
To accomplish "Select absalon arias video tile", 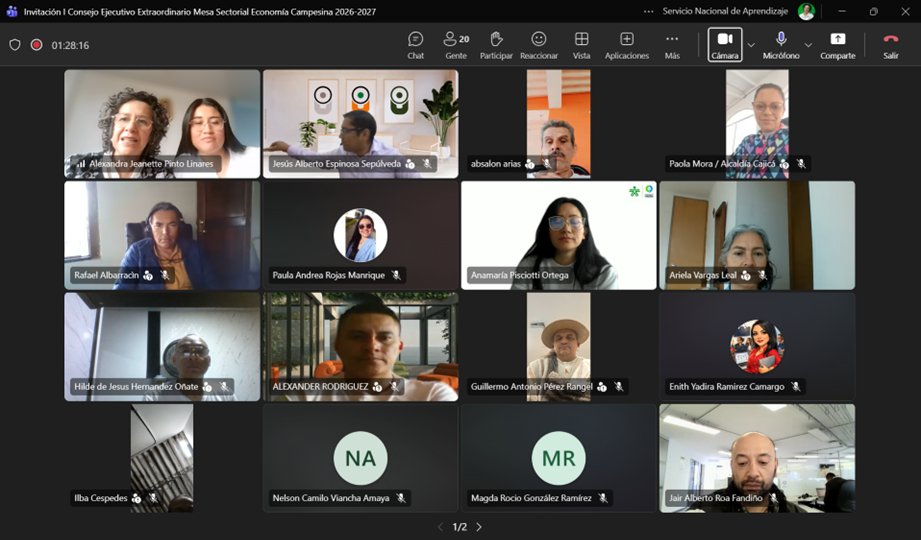I will 559,124.
